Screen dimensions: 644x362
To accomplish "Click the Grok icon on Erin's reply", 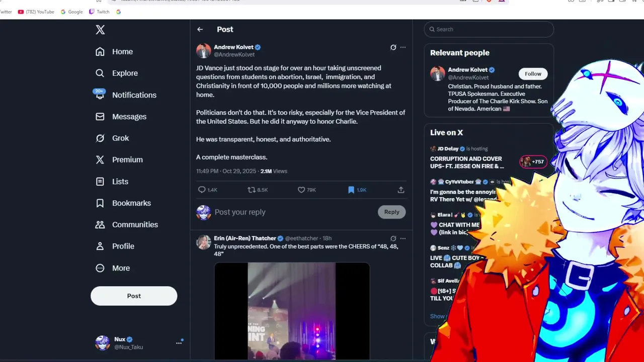I will 393,238.
